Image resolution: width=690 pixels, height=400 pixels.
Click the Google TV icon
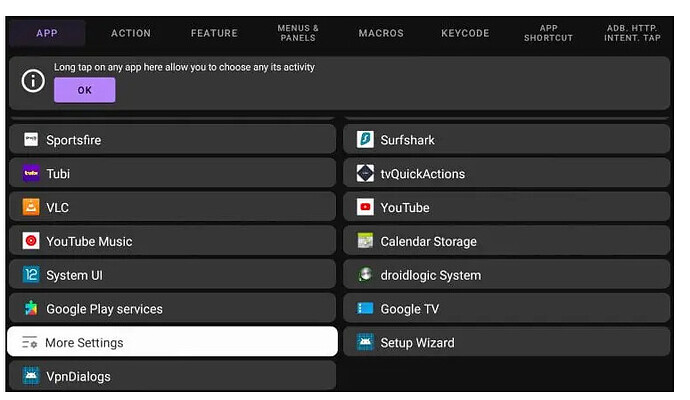coord(365,308)
